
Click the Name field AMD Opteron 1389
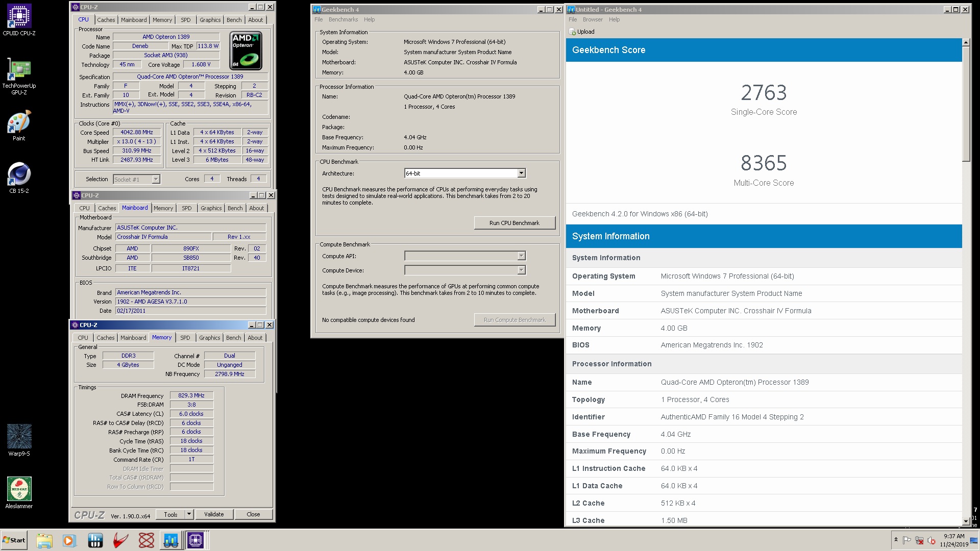pos(166,37)
